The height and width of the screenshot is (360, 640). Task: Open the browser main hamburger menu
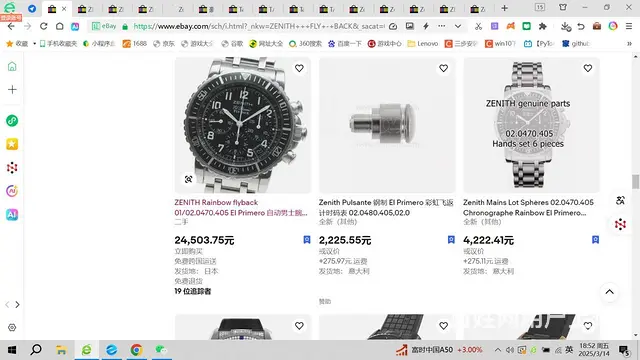(x=629, y=27)
